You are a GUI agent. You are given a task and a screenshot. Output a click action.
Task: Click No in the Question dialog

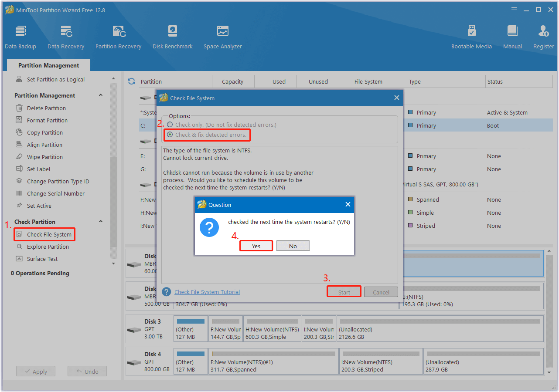coord(293,246)
